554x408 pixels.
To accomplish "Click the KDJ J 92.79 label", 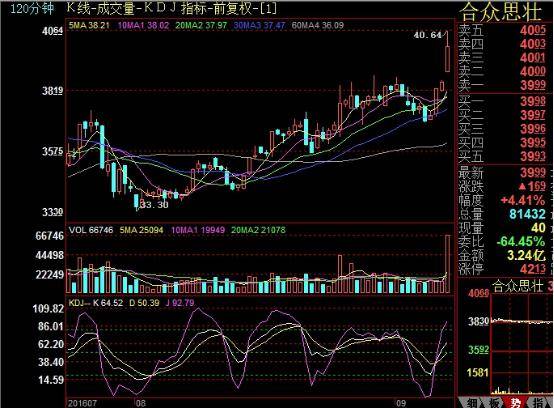I will click(180, 303).
